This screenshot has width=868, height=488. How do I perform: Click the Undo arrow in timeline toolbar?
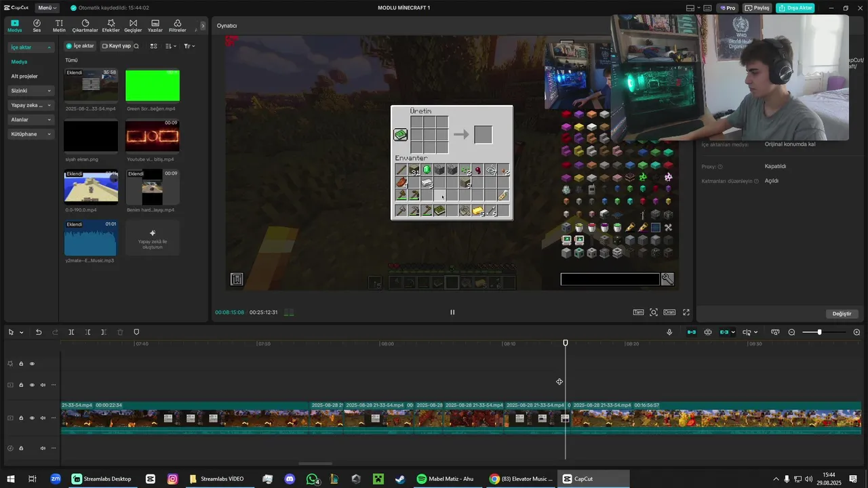pyautogui.click(x=39, y=332)
